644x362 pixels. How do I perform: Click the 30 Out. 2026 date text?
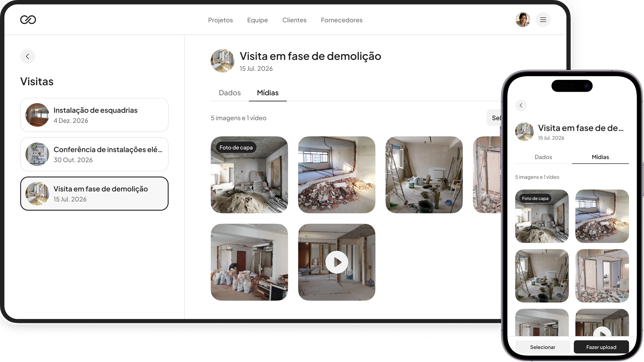[x=73, y=160]
